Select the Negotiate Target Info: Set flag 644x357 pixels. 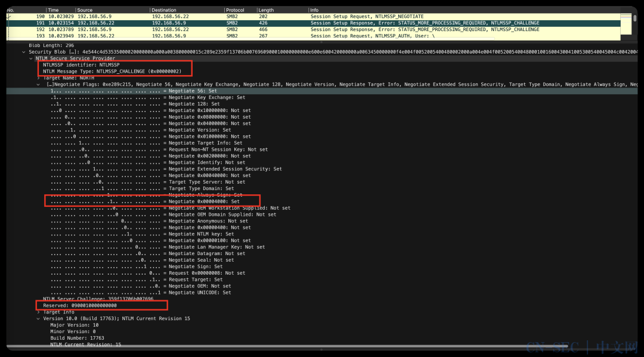(146, 143)
